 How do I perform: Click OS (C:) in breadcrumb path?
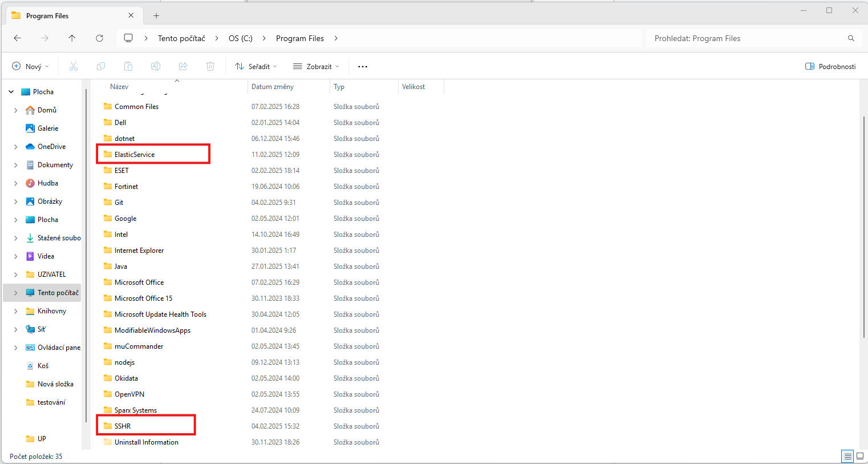(240, 38)
